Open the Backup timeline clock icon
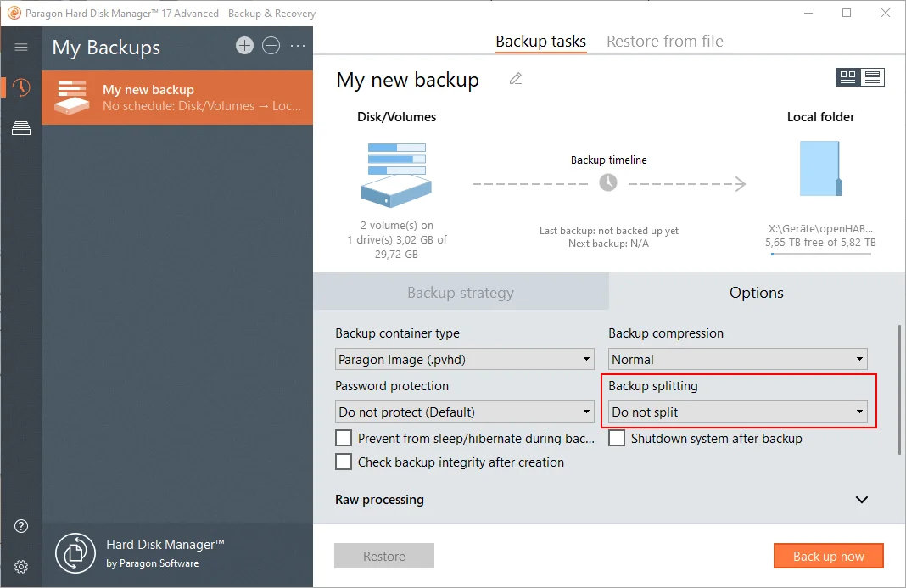Image resolution: width=906 pixels, height=588 pixels. (x=608, y=182)
